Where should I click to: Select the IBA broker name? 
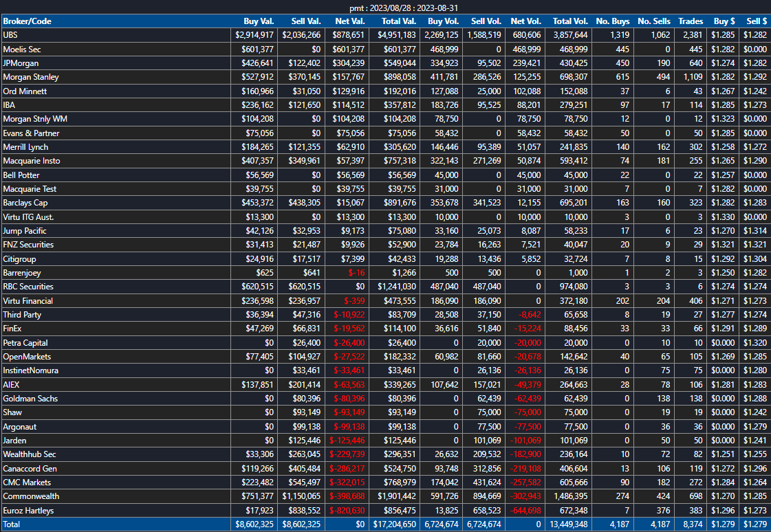tap(9, 105)
